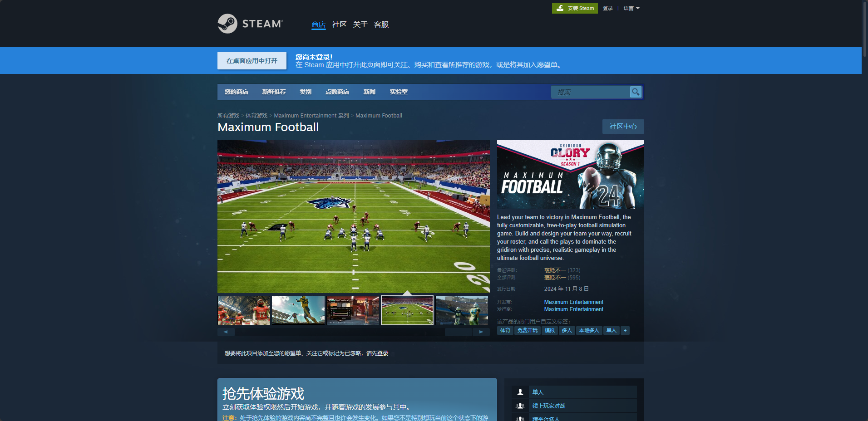Focus the 搜索 search input field
868x421 pixels.
(x=591, y=92)
